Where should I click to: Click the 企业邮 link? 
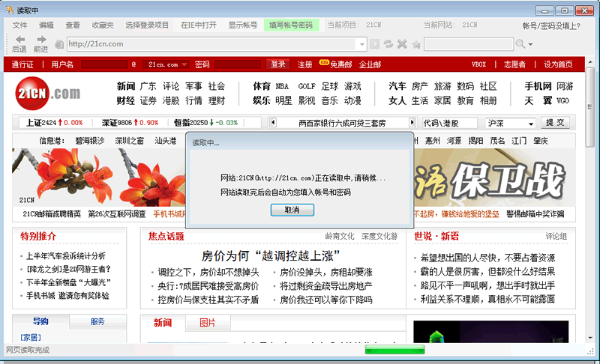click(370, 64)
